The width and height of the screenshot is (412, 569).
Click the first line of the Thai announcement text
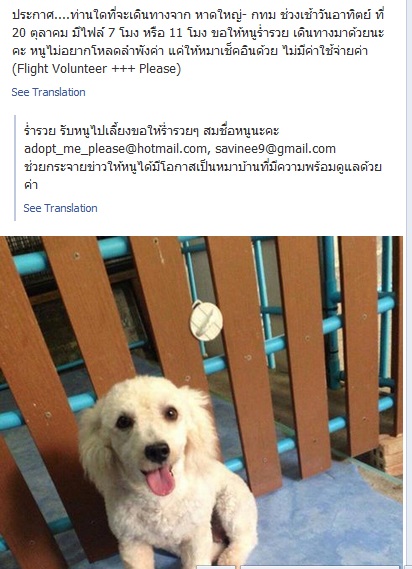(x=198, y=15)
